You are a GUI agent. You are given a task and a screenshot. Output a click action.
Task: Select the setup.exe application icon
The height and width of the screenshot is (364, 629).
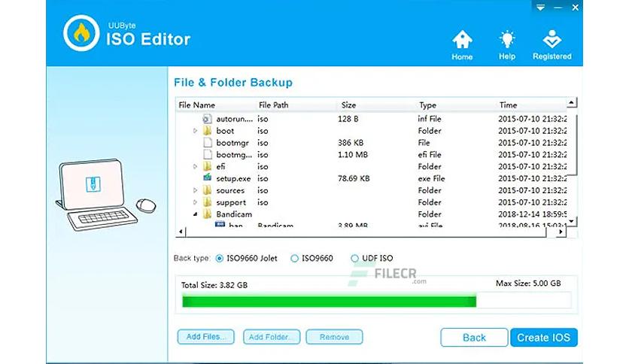[207, 177]
